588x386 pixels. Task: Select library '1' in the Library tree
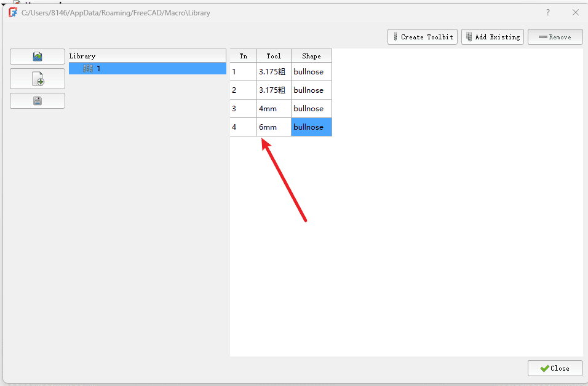coord(98,69)
